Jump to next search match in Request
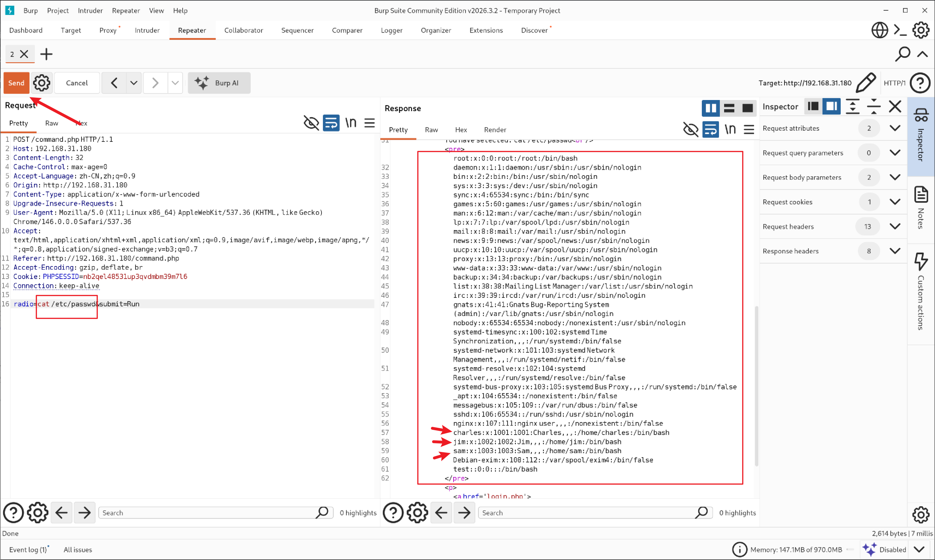Viewport: 935px width, 560px height. coord(85,513)
